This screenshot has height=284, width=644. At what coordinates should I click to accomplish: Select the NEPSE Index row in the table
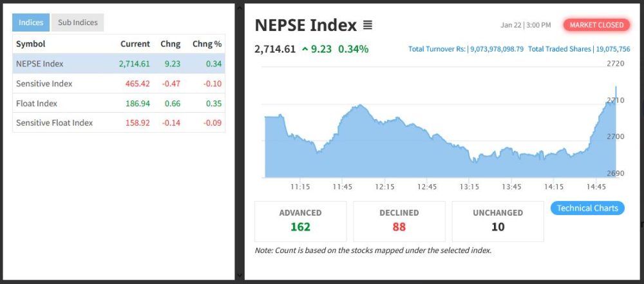click(118, 64)
